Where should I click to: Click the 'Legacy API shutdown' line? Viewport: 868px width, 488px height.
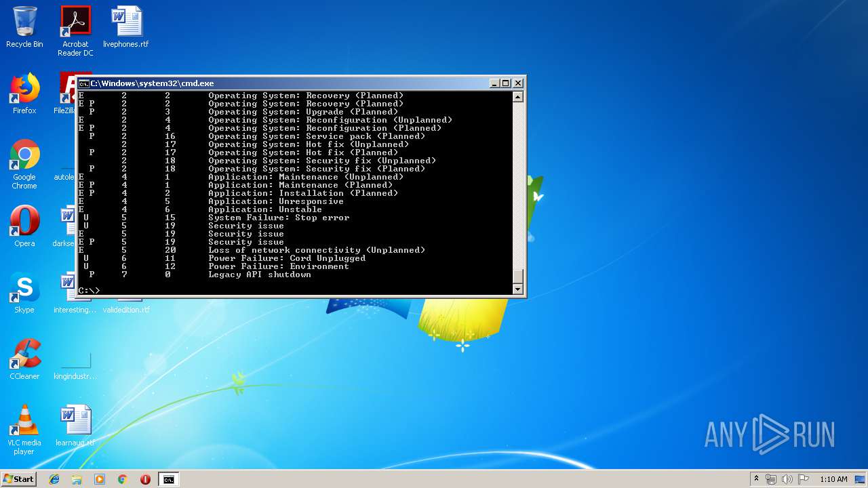260,274
